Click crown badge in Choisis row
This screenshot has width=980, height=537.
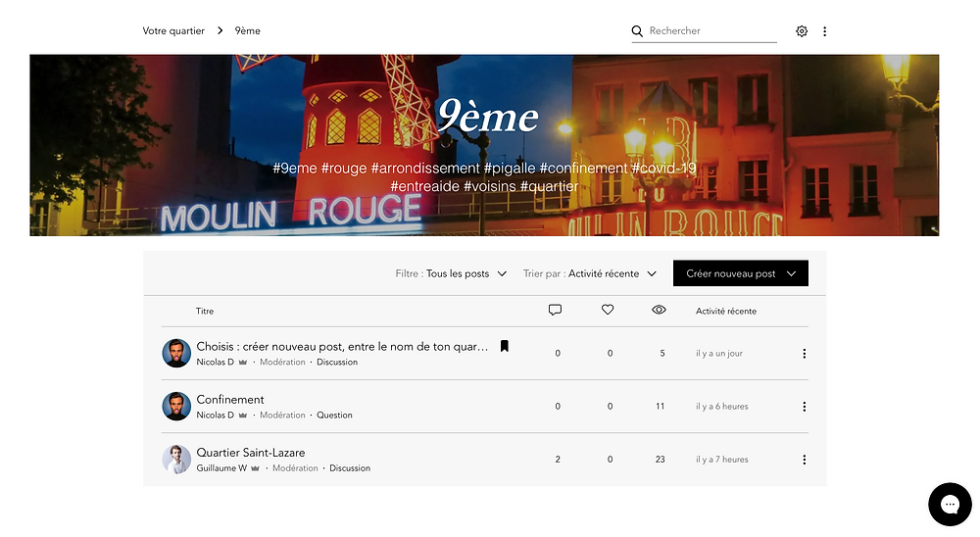(242, 362)
